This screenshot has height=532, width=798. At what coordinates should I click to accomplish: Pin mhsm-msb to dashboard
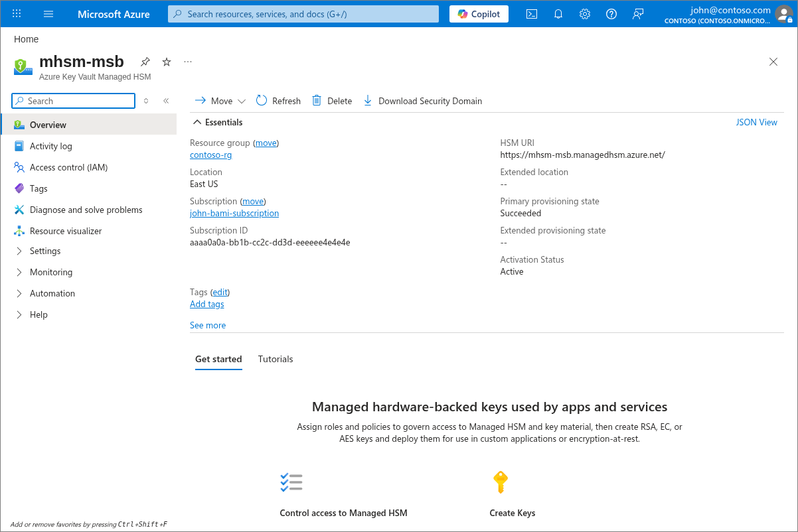145,62
